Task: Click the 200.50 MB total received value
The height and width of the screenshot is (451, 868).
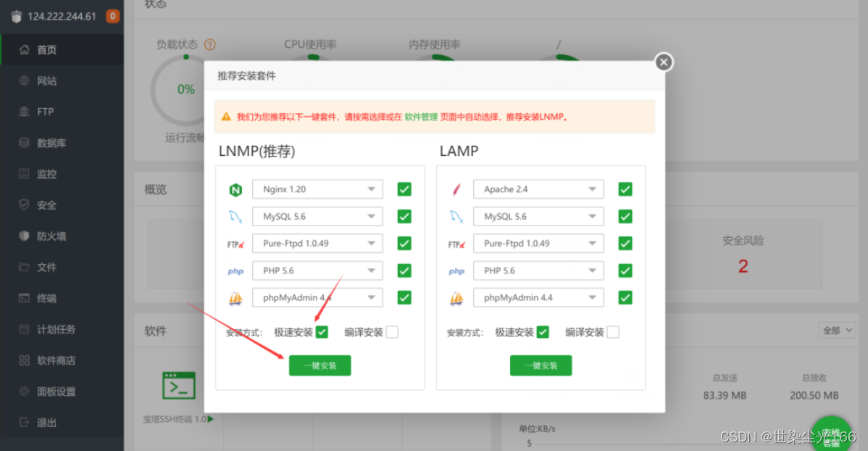Action: pos(814,396)
